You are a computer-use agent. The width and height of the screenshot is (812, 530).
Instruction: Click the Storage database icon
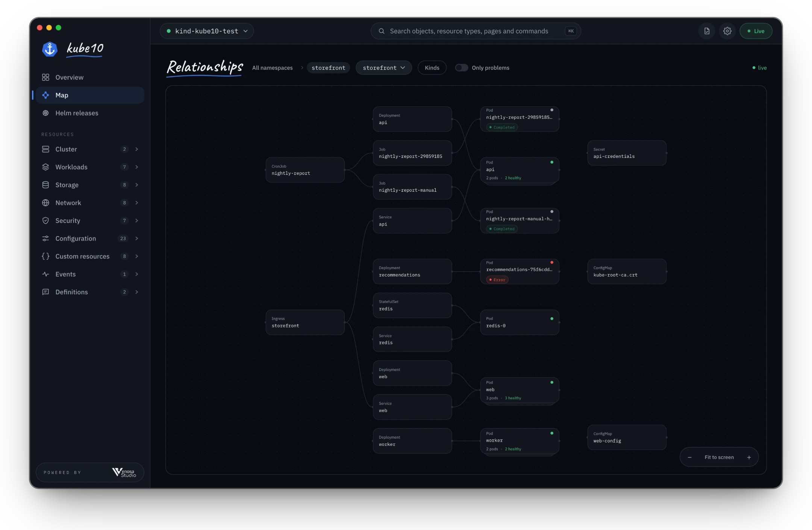(x=45, y=185)
